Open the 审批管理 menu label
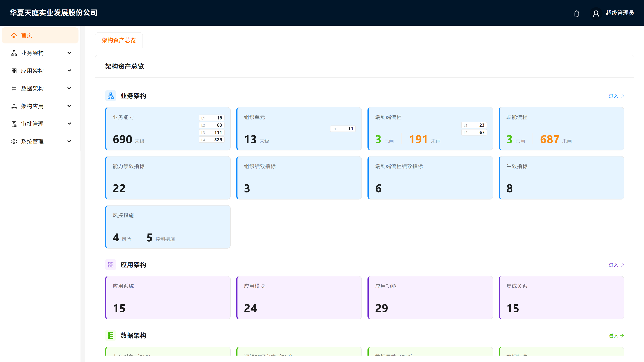Viewport: 644px width, 362px height. pyautogui.click(x=32, y=124)
